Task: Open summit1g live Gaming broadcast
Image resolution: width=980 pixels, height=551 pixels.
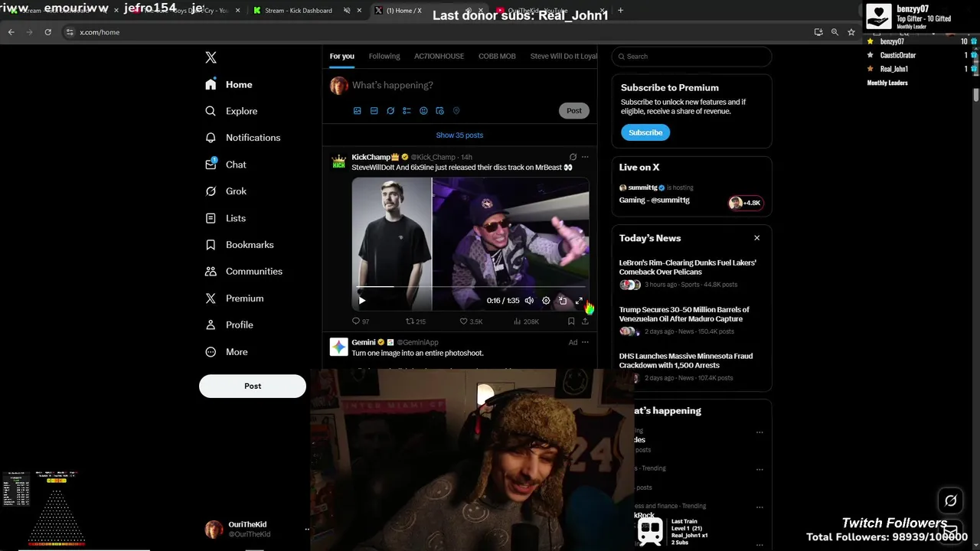Action: [691, 194]
